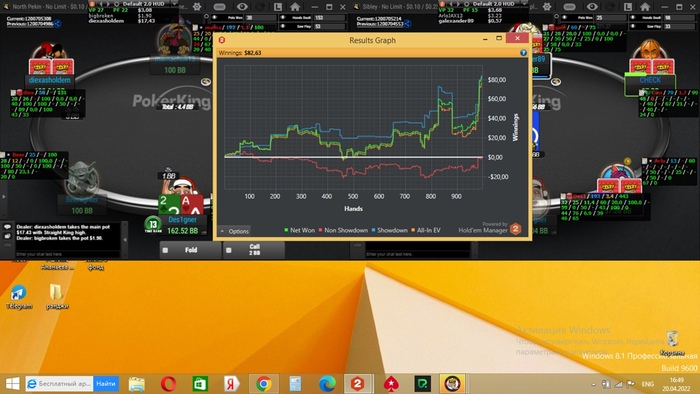This screenshot has height=394, width=700.
Task: Open рэнджи folder on desktop
Action: 57,297
